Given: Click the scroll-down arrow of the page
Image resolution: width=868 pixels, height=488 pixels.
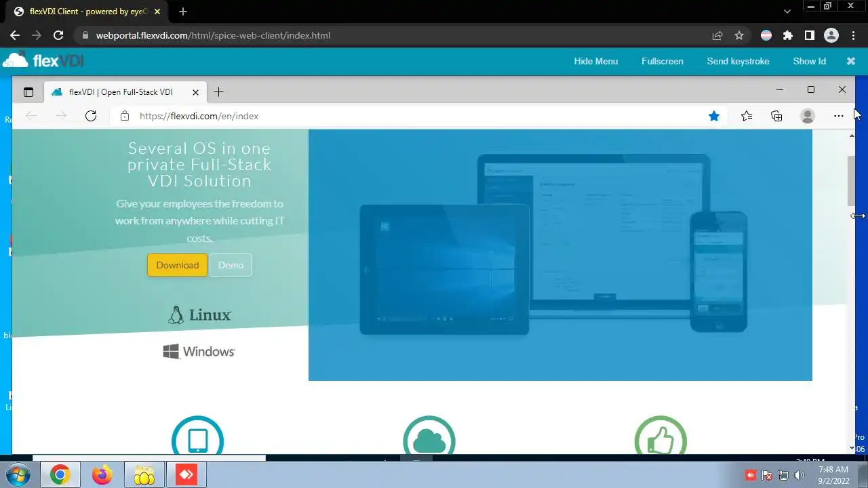Looking at the screenshot, I should coord(852,448).
